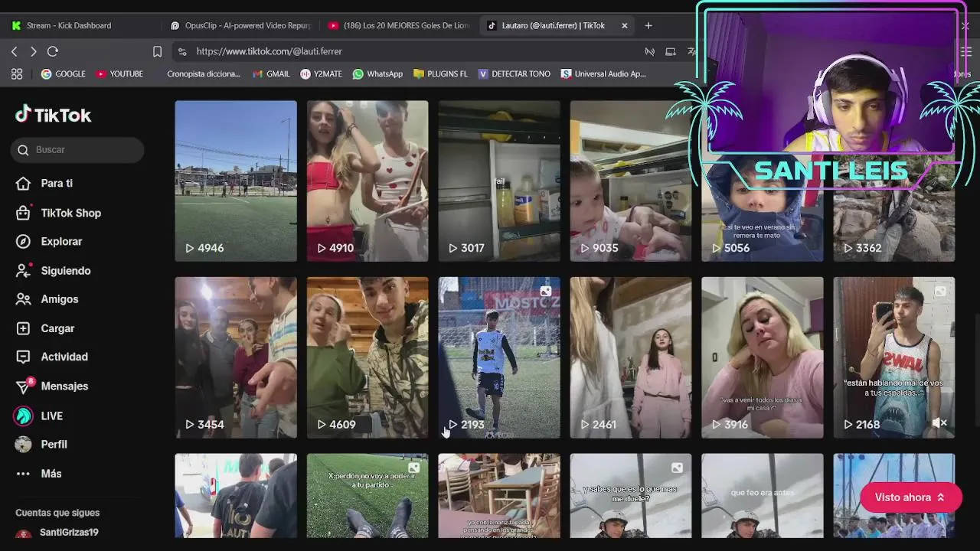Image resolution: width=980 pixels, height=551 pixels.
Task: Click browser forward arrow
Action: 33,51
